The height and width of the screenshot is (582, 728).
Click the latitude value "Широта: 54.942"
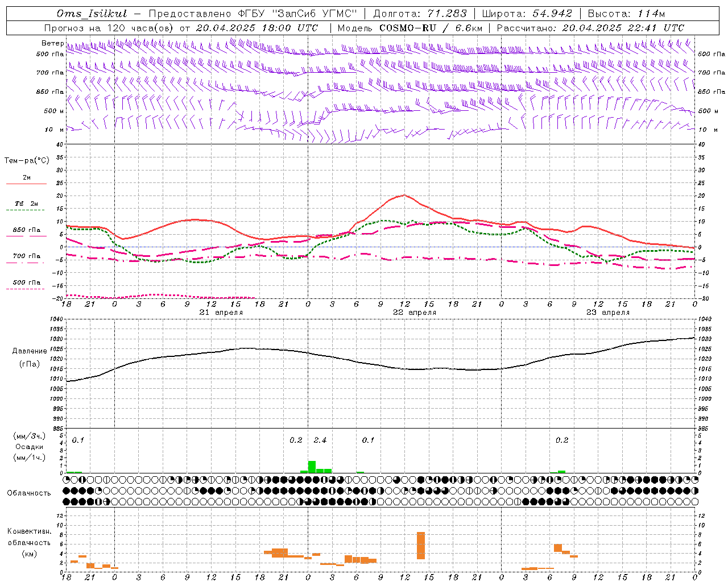coord(527,14)
